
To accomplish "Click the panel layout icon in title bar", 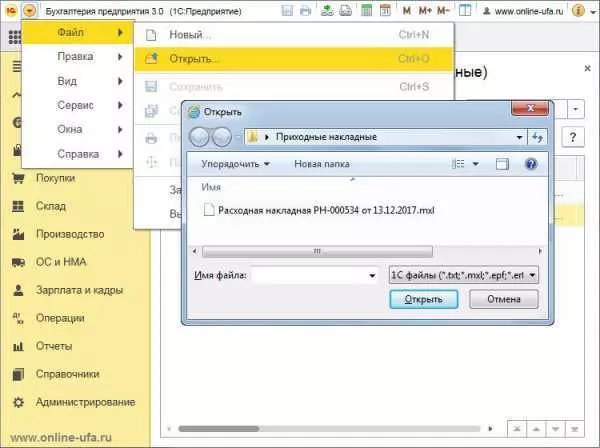I will (465, 10).
